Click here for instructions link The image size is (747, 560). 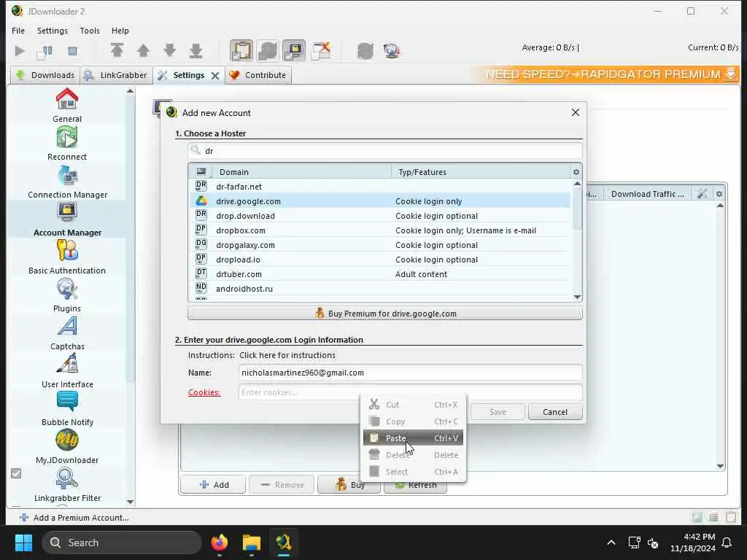coord(287,355)
